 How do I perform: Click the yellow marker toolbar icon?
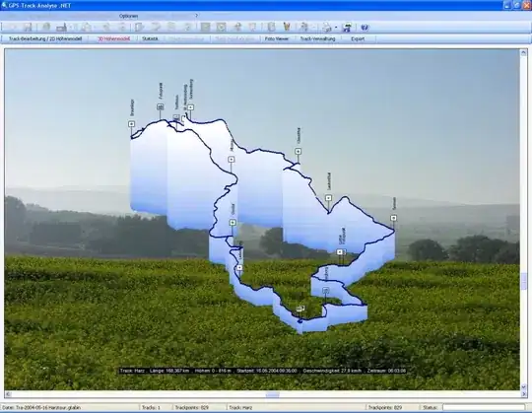point(287,28)
